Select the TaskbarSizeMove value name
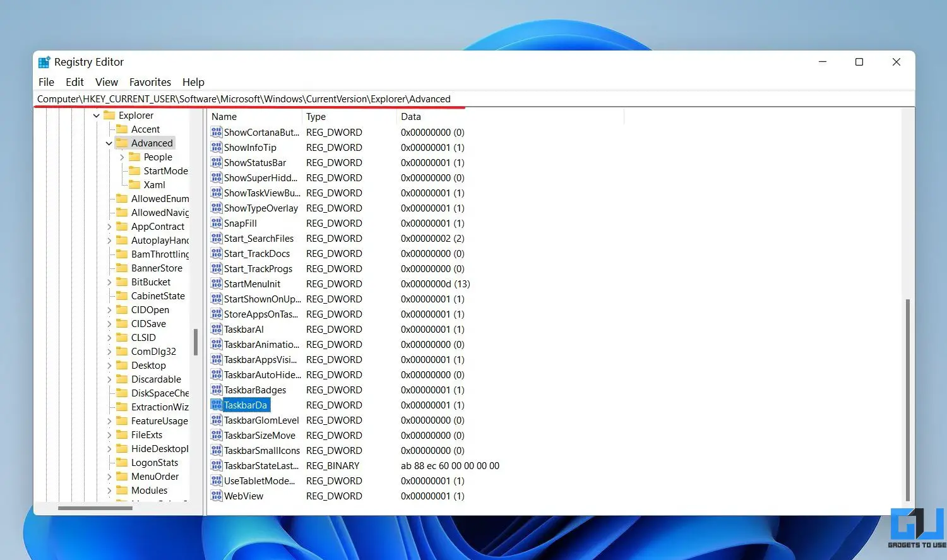 259,435
